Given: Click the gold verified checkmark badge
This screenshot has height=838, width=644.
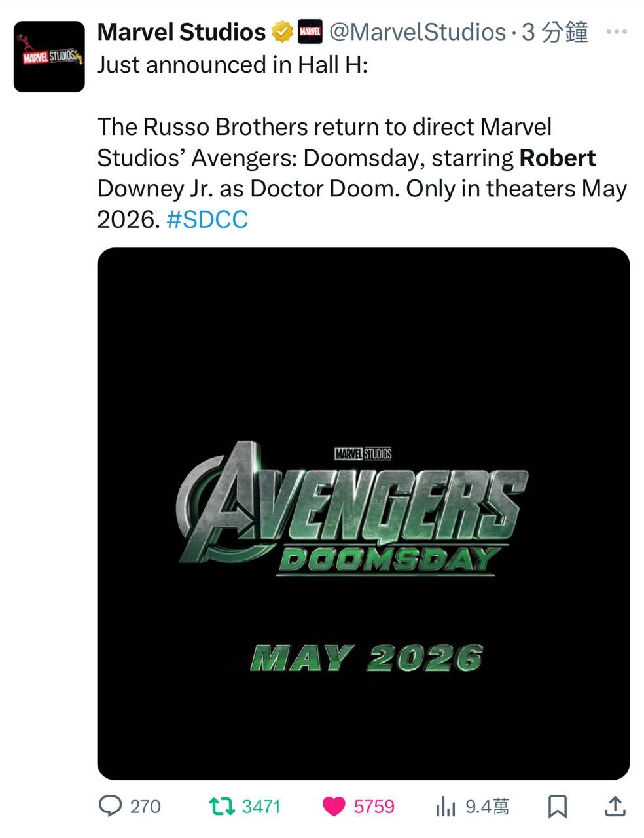Looking at the screenshot, I should [281, 31].
